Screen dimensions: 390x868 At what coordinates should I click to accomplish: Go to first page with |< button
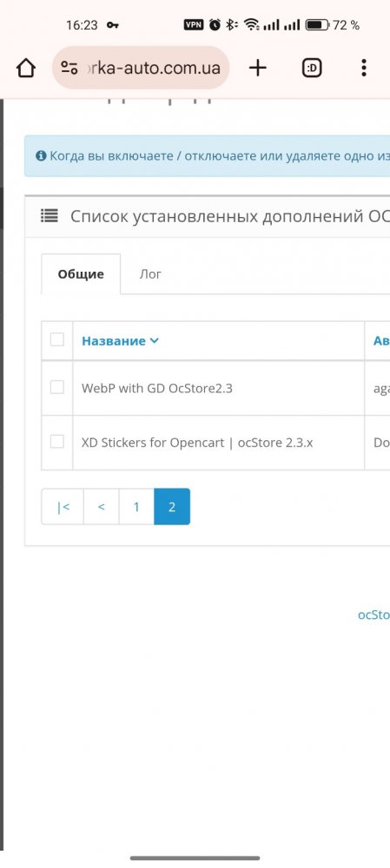pyautogui.click(x=63, y=507)
